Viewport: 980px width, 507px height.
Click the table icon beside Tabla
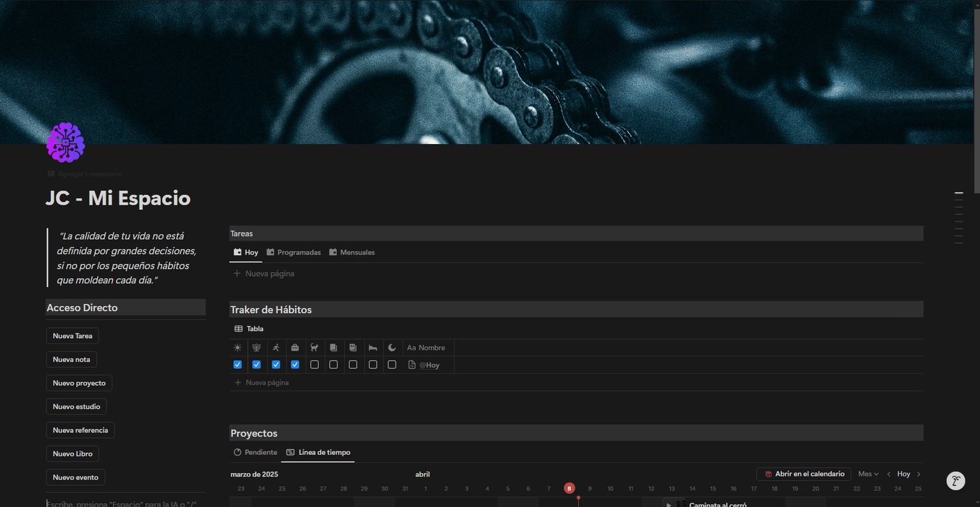(x=239, y=329)
